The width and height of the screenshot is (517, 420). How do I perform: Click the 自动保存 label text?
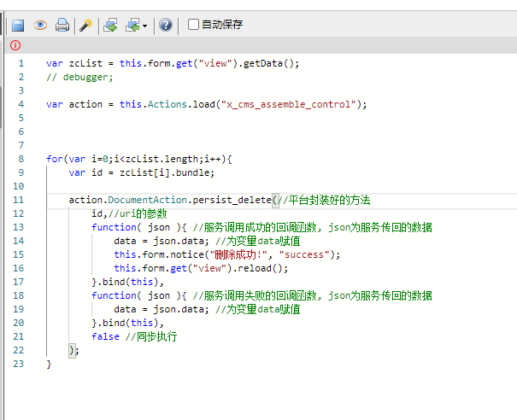tap(222, 25)
